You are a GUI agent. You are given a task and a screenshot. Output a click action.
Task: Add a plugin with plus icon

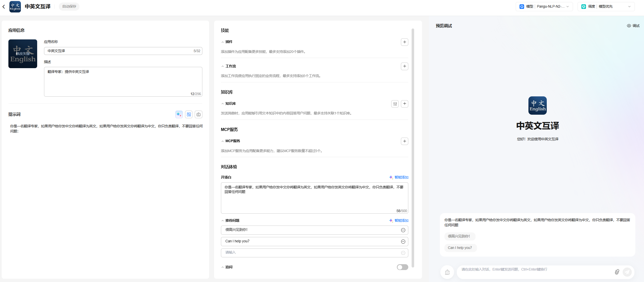pyautogui.click(x=404, y=42)
